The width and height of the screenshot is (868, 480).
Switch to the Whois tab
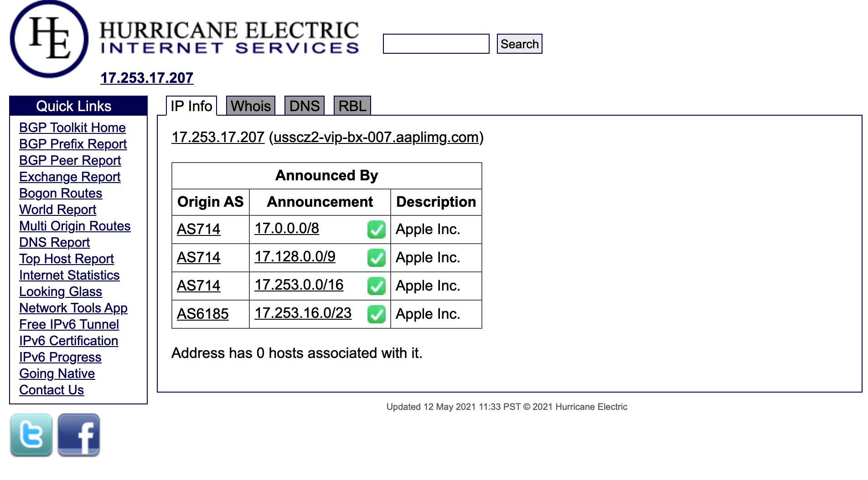(251, 106)
